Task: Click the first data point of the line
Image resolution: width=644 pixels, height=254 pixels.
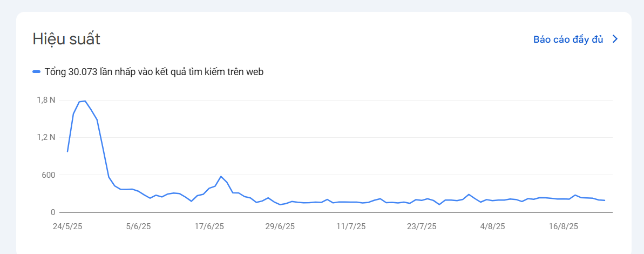Action: [67, 151]
